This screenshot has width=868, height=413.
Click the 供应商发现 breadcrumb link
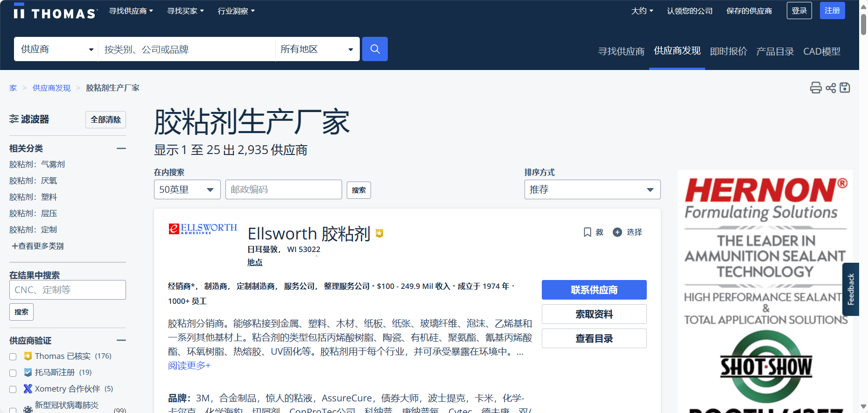pyautogui.click(x=51, y=88)
